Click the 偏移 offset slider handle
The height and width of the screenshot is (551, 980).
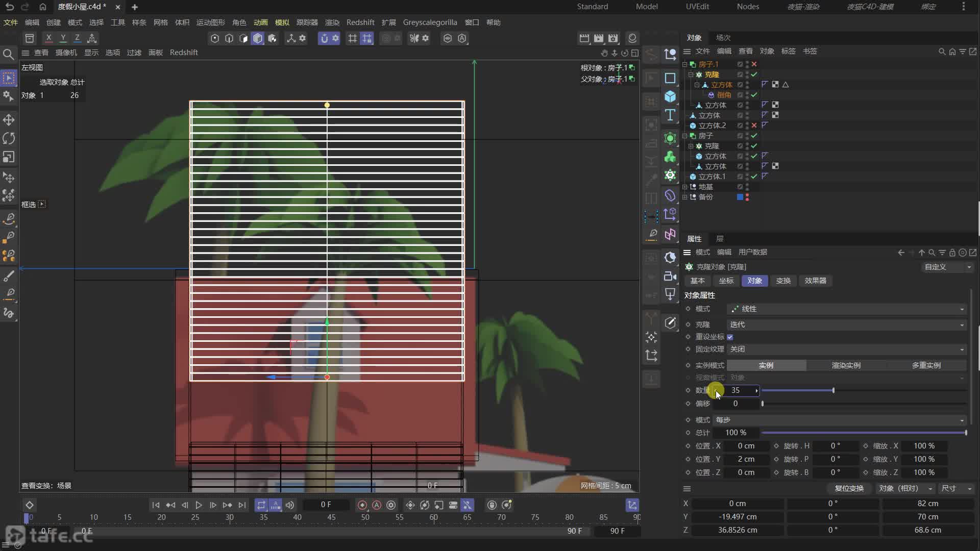[x=762, y=404]
